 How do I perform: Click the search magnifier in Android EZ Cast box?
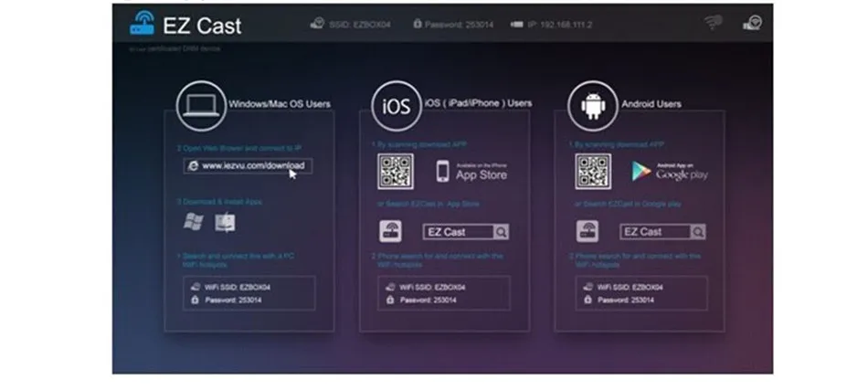click(698, 232)
